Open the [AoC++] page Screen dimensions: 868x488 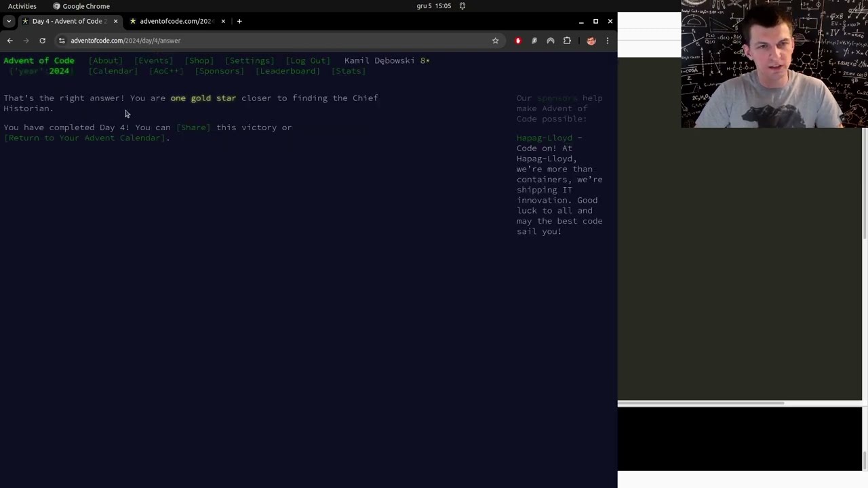pos(166,71)
